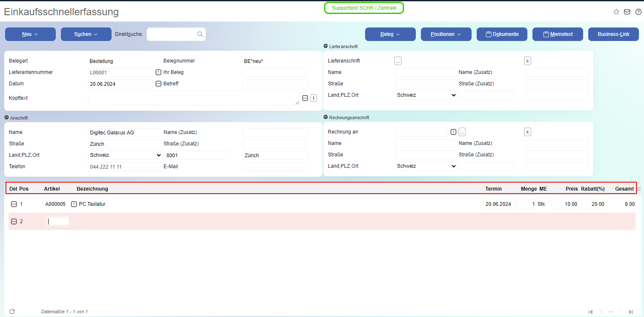Open the Positionen dropdown menu

[x=446, y=34]
